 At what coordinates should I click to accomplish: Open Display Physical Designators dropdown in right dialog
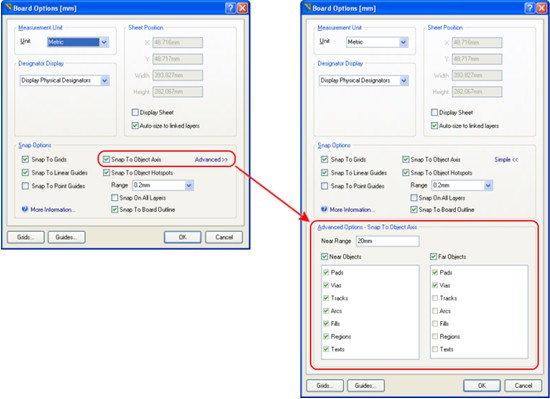[404, 80]
